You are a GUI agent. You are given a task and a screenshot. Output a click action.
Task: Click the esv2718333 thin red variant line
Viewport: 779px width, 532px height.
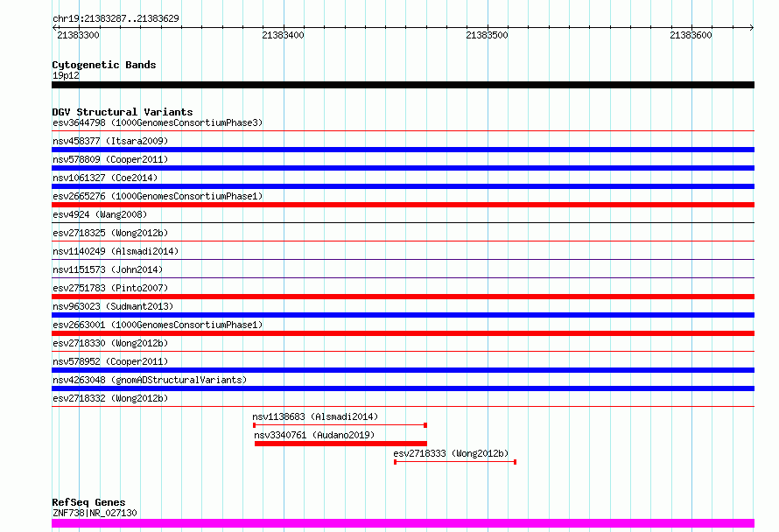coord(455,462)
